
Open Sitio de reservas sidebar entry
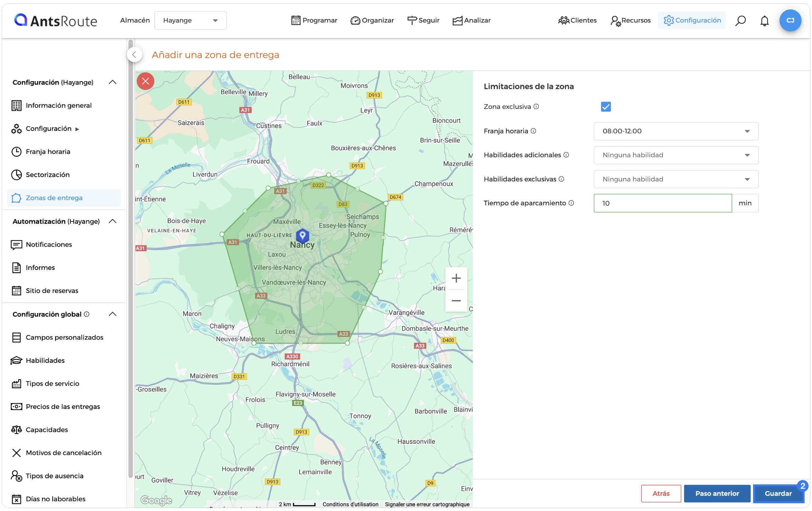click(x=64, y=291)
